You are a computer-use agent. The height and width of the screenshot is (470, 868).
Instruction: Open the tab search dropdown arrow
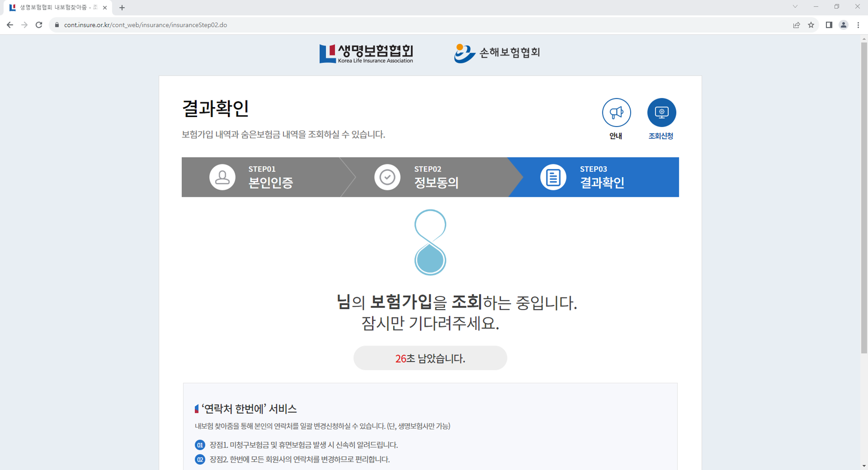pos(795,7)
